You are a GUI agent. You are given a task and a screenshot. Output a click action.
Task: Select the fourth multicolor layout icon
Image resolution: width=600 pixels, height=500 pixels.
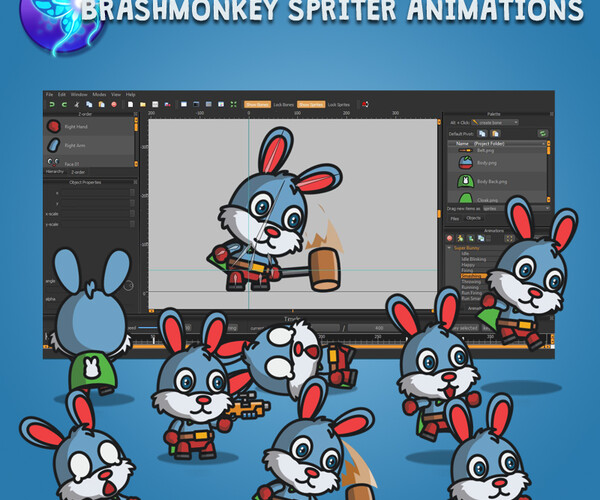tap(221, 104)
